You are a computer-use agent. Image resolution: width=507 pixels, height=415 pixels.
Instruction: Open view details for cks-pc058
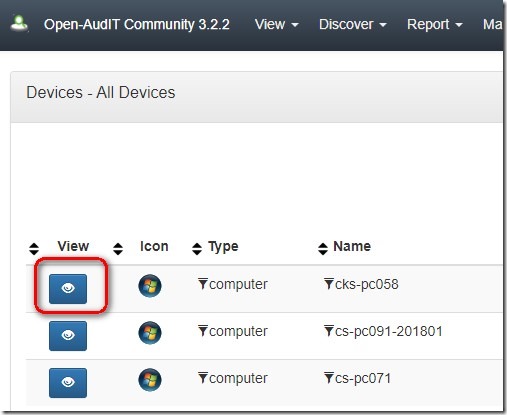68,289
